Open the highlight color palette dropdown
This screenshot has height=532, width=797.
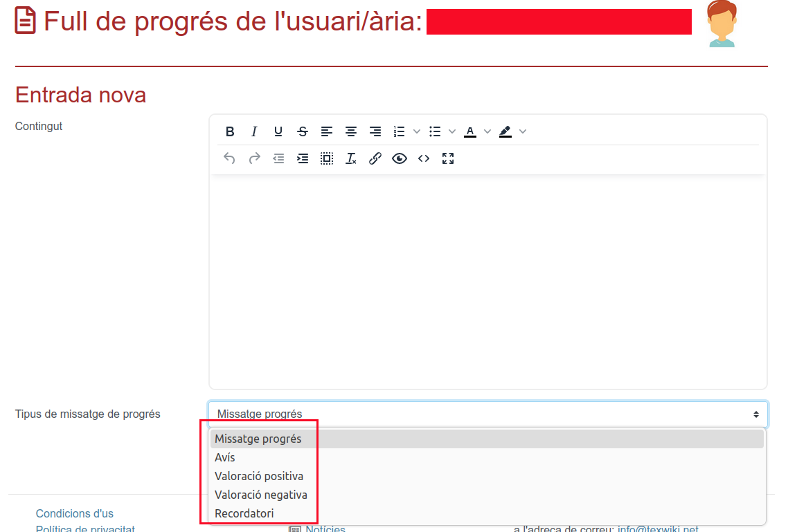point(523,131)
